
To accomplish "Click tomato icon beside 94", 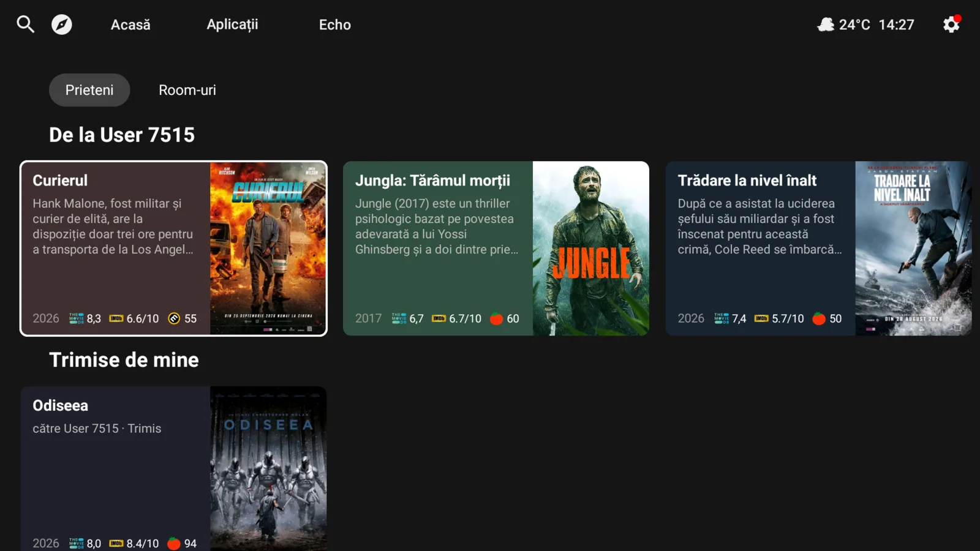I will click(x=174, y=543).
